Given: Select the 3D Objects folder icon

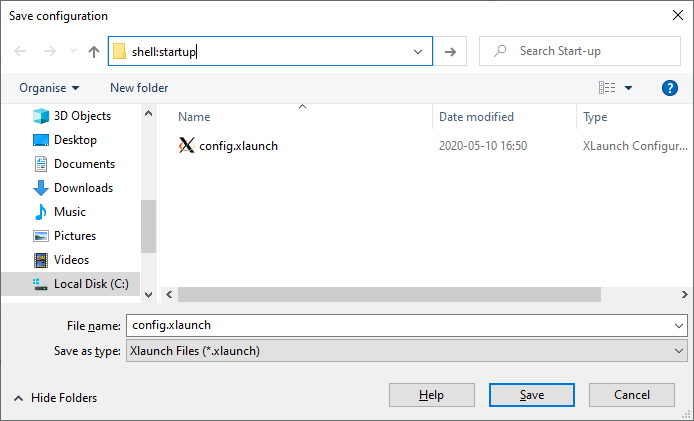Looking at the screenshot, I should pyautogui.click(x=41, y=116).
